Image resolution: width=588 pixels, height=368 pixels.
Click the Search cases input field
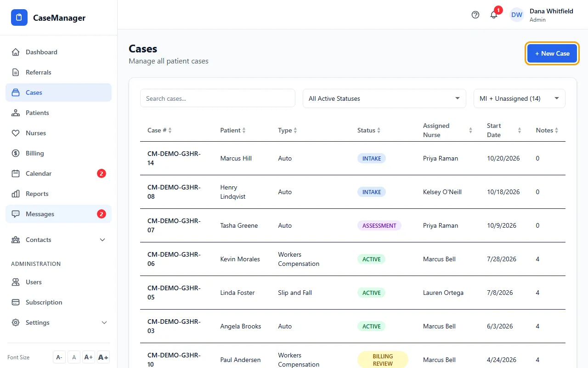(x=218, y=98)
